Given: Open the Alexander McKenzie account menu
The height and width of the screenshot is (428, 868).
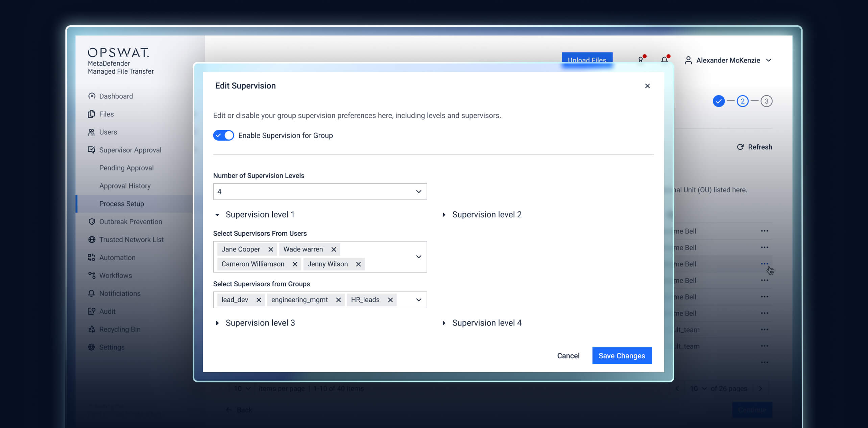Looking at the screenshot, I should click(727, 60).
